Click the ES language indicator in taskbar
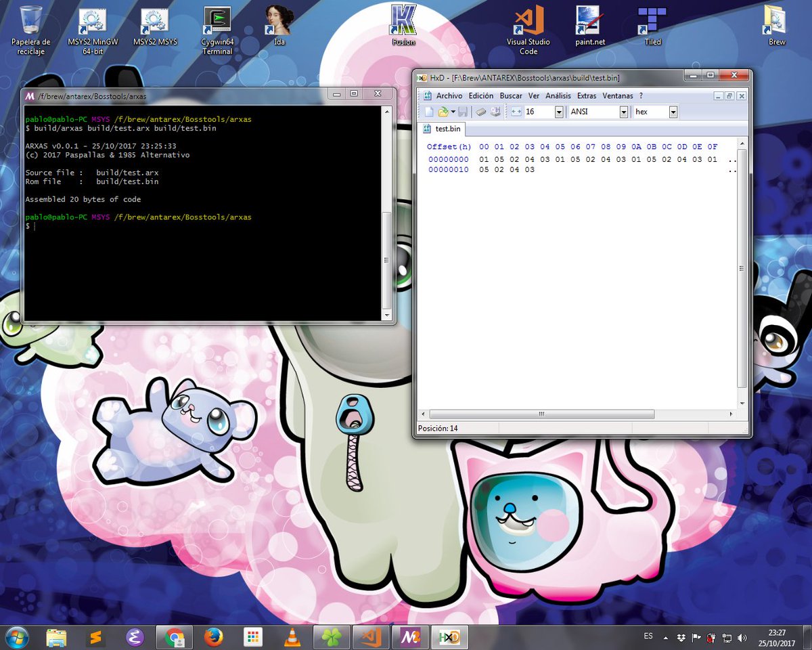Image resolution: width=812 pixels, height=650 pixels. point(648,636)
